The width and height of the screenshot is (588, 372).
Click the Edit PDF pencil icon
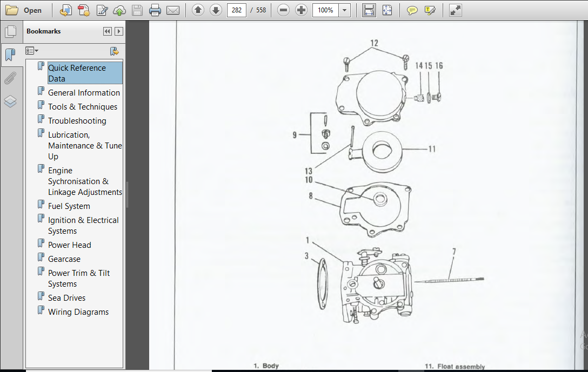pyautogui.click(x=102, y=10)
